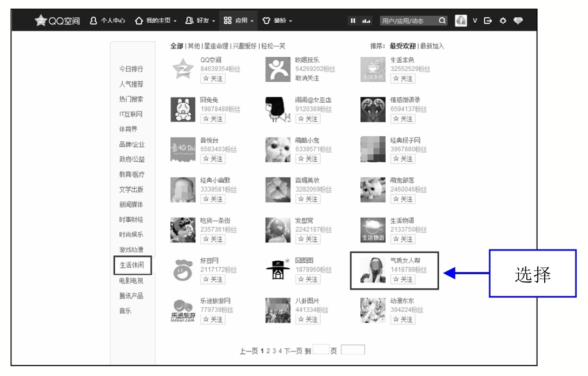This screenshot has height=376, width=588.
Task: Click 下一页 to see next page
Action: pyautogui.click(x=293, y=351)
